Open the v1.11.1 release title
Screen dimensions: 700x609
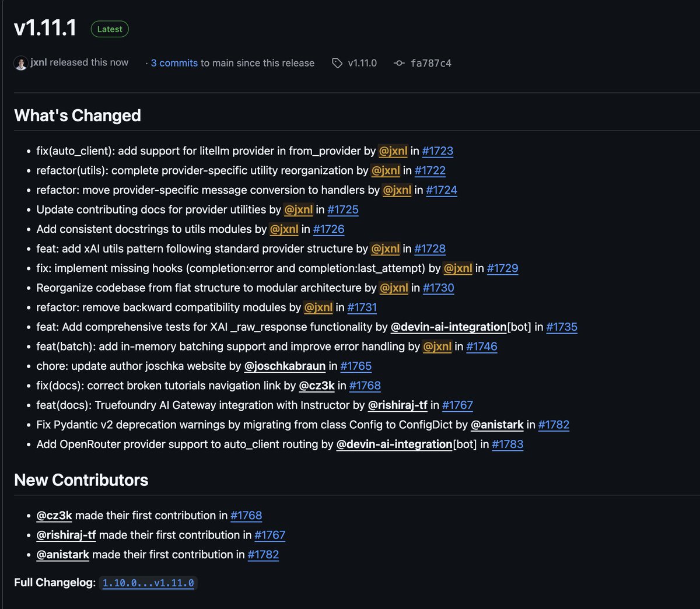pos(45,28)
